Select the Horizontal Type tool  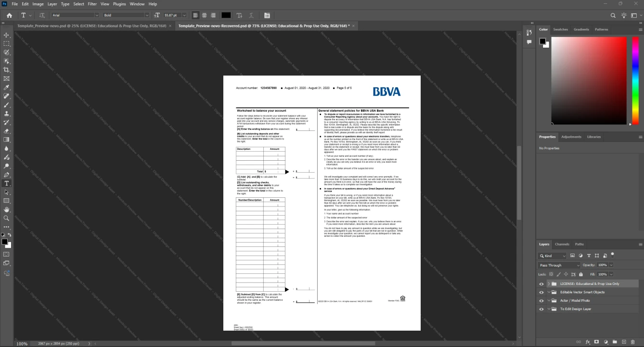tap(7, 183)
